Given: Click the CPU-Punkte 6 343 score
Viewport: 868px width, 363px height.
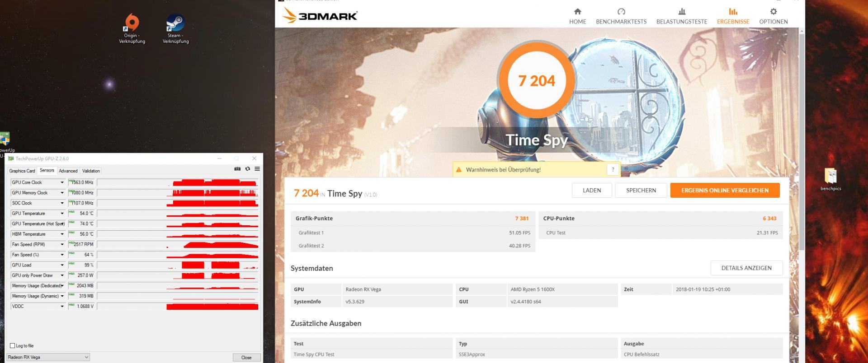Looking at the screenshot, I should click(769, 219).
